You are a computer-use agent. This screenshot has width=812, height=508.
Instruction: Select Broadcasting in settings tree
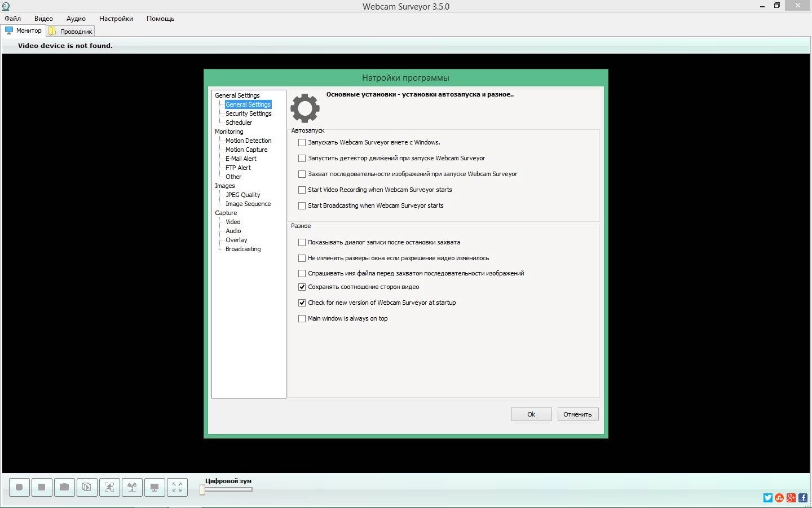(243, 249)
